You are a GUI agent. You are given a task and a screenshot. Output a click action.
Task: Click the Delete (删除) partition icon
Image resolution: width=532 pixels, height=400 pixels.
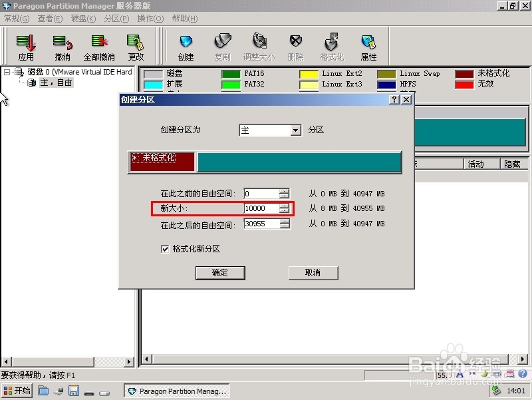tap(295, 47)
